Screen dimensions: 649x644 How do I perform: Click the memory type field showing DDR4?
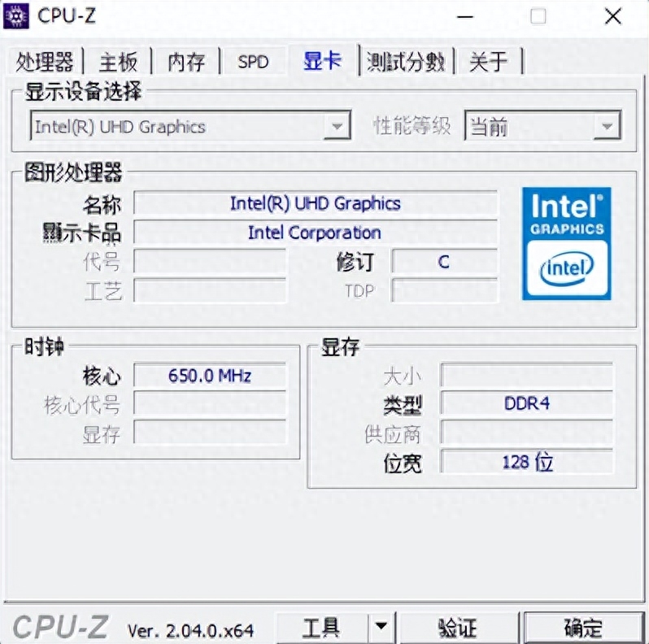click(526, 402)
